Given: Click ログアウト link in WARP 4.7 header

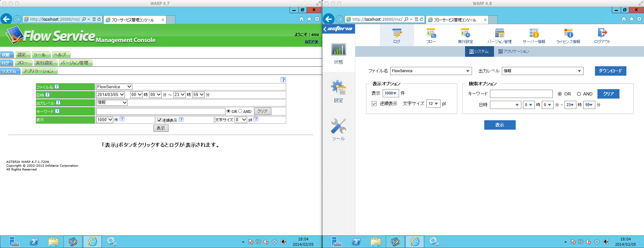Looking at the screenshot, I should (x=312, y=41).
